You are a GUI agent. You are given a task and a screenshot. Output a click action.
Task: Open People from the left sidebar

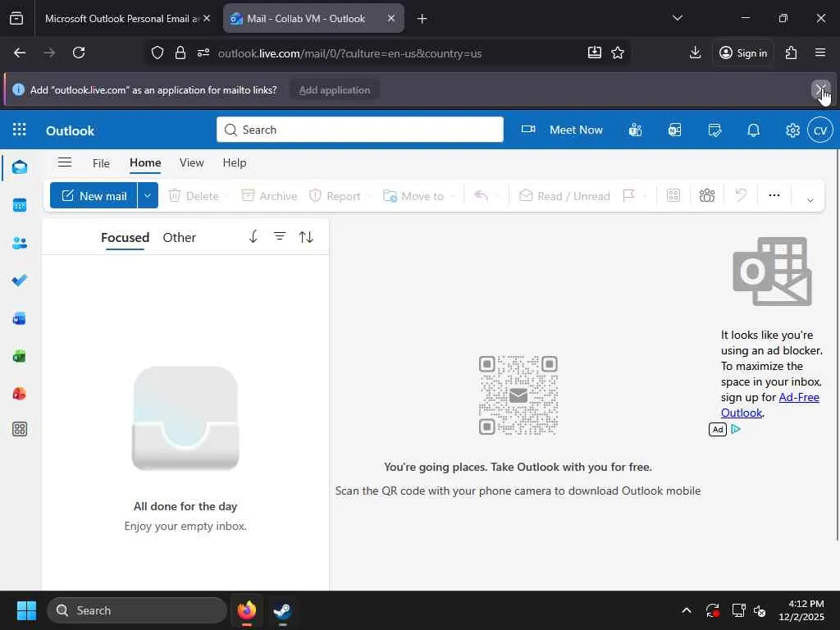click(20, 243)
